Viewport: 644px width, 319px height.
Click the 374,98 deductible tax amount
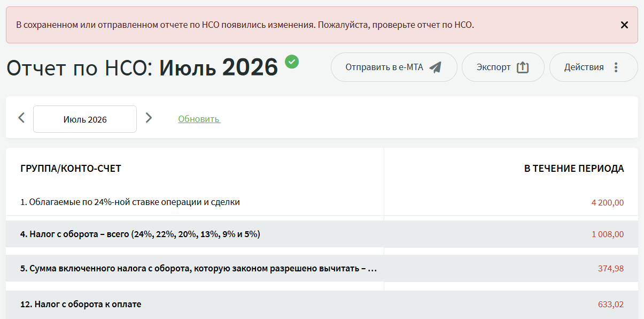point(611,269)
